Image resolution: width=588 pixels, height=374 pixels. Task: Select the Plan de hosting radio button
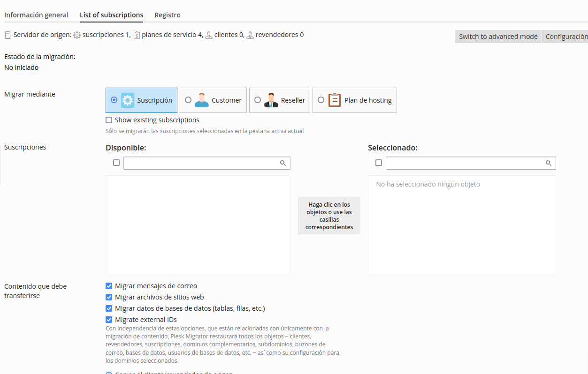tap(321, 100)
